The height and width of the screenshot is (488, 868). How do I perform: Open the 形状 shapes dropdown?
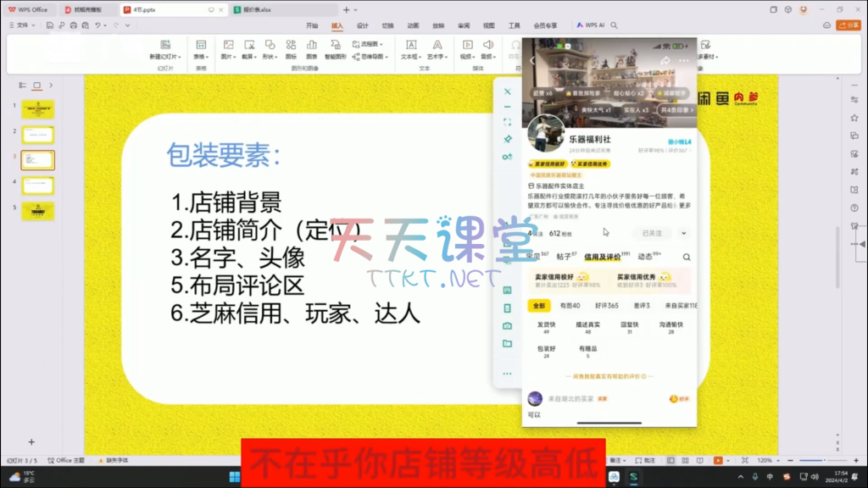pos(270,56)
